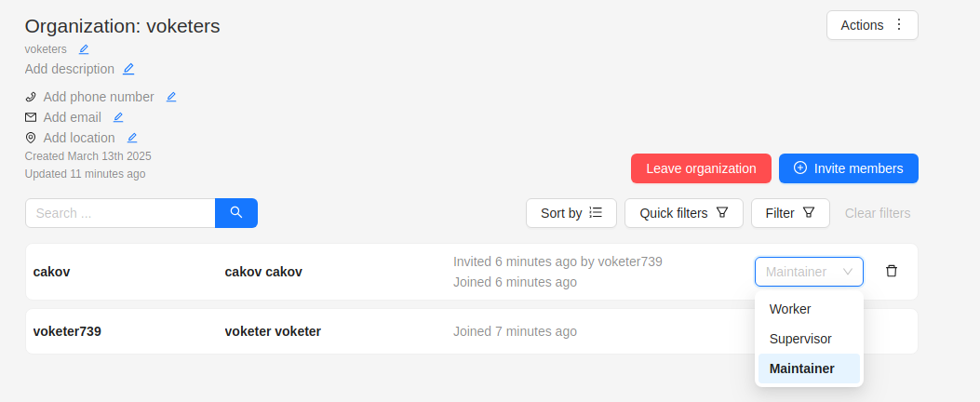Delete member cakov with the trash icon
This screenshot has width=980, height=402.
click(x=892, y=271)
